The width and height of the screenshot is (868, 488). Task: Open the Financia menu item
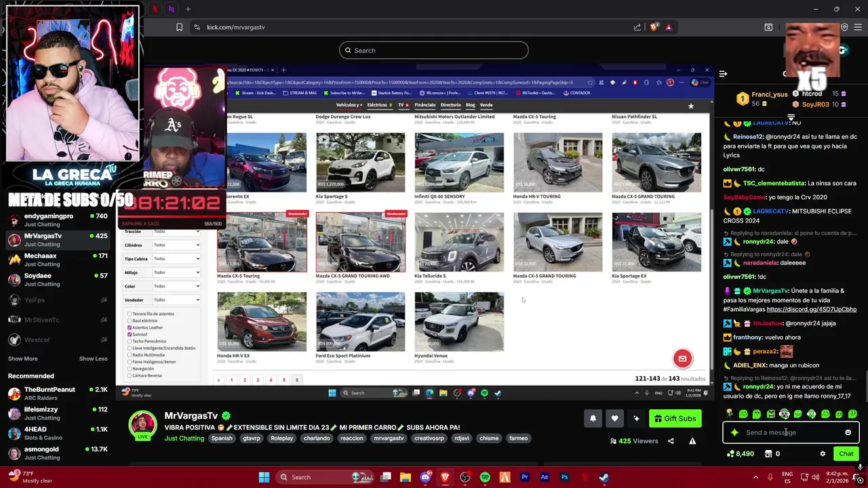pos(425,105)
